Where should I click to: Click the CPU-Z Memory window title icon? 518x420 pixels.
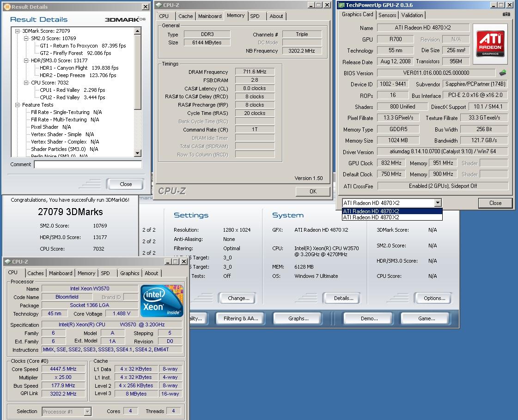tap(158, 5)
